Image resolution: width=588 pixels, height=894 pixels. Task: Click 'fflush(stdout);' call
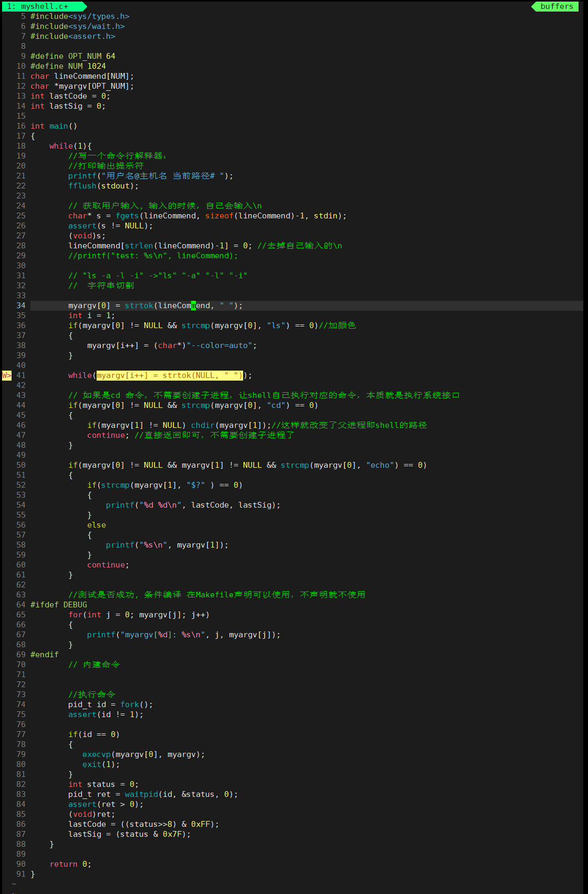click(103, 186)
